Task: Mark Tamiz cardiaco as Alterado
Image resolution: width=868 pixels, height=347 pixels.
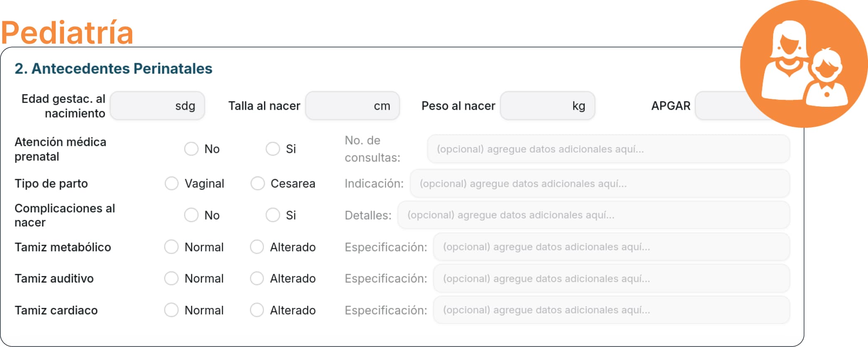Action: point(257,310)
